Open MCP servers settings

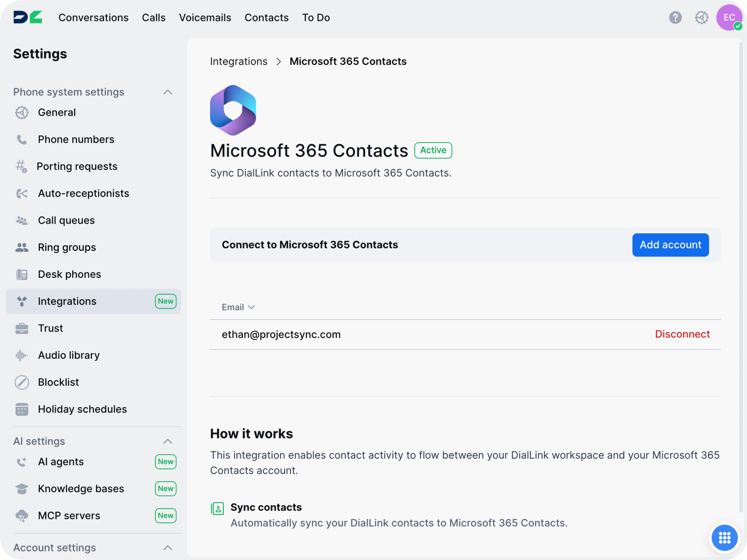69,516
